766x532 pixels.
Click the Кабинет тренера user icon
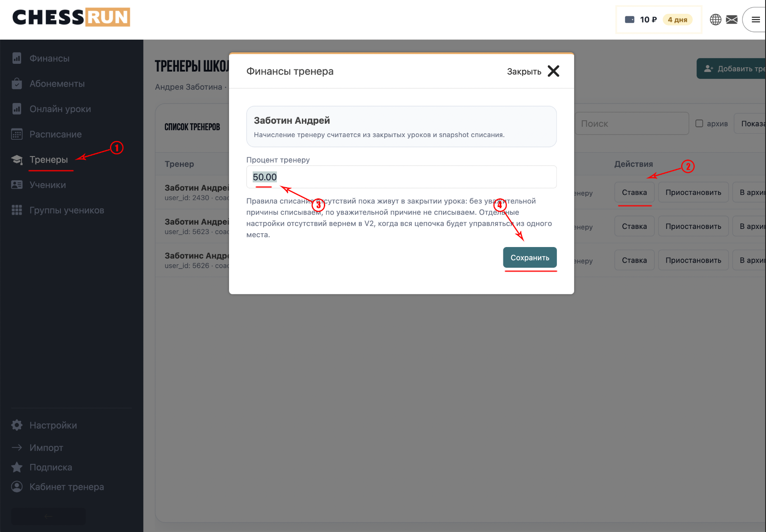pos(17,487)
